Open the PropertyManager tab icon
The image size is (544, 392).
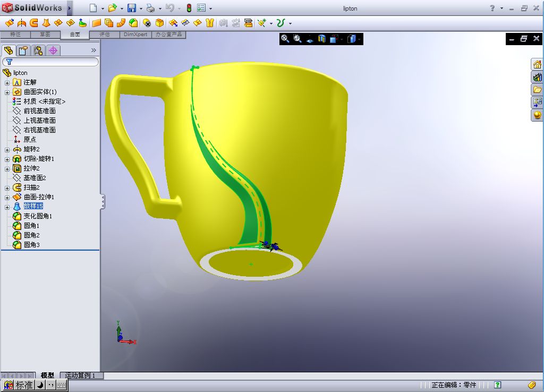[23, 50]
